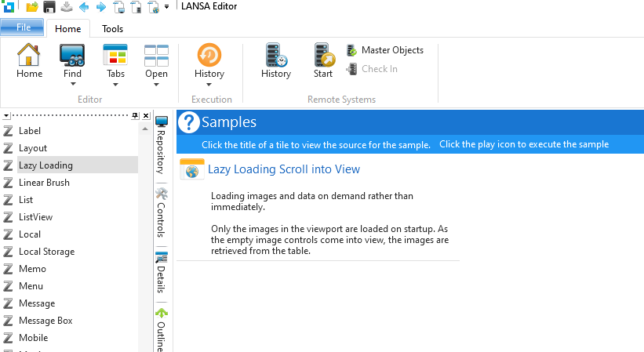Click the Open ribbon icon
The height and width of the screenshot is (352, 644).
tap(156, 56)
